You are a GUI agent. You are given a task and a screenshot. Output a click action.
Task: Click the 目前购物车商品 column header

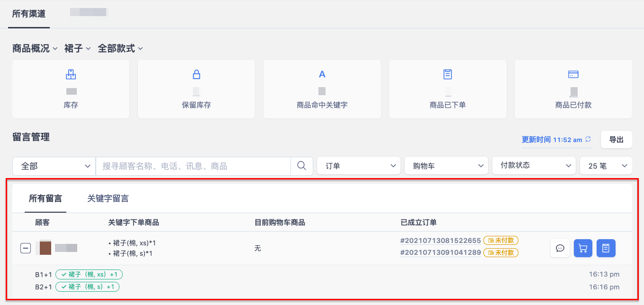pos(280,223)
